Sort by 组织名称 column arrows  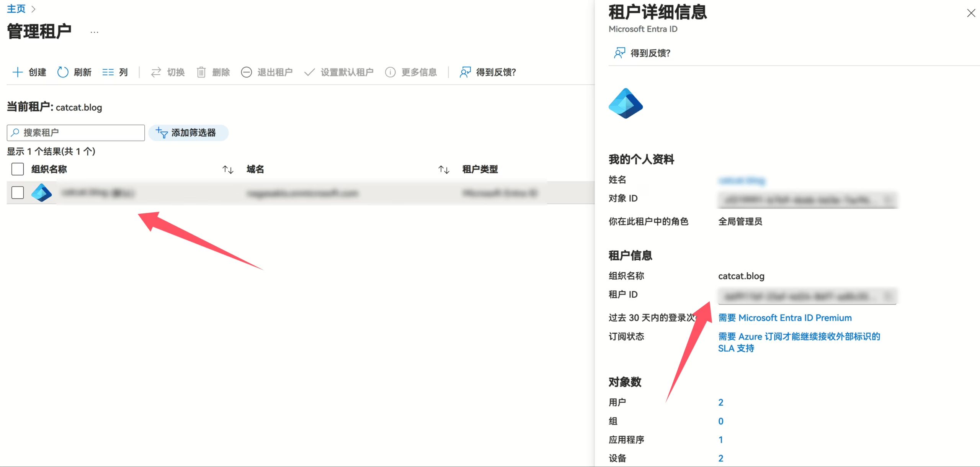[228, 169]
